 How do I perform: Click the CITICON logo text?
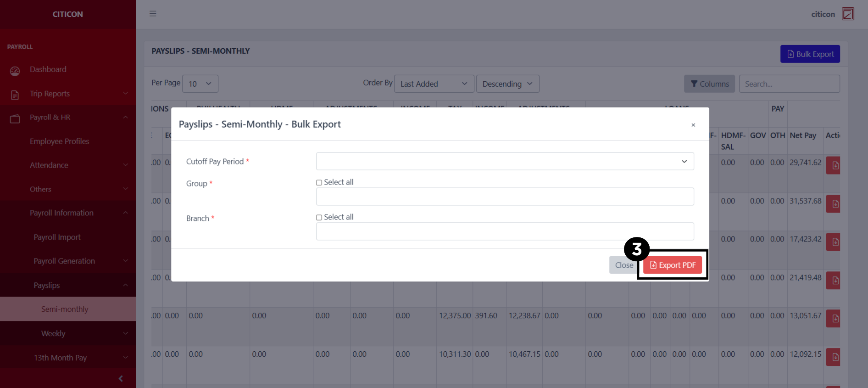(x=68, y=14)
